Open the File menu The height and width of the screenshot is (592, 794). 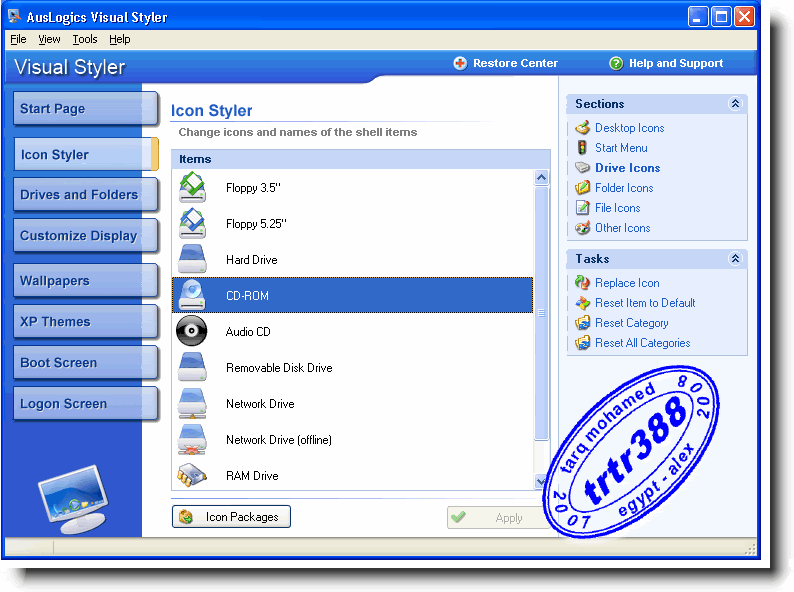(x=18, y=40)
